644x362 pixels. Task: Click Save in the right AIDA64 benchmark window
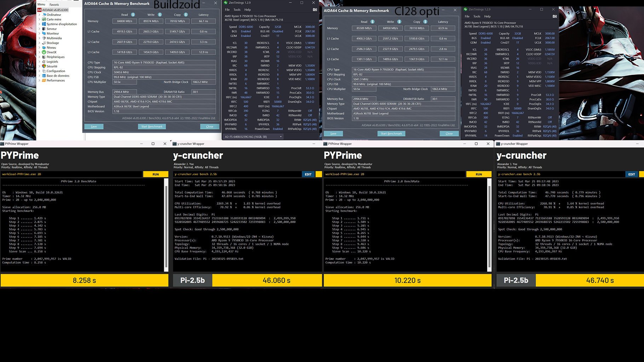coord(333,134)
